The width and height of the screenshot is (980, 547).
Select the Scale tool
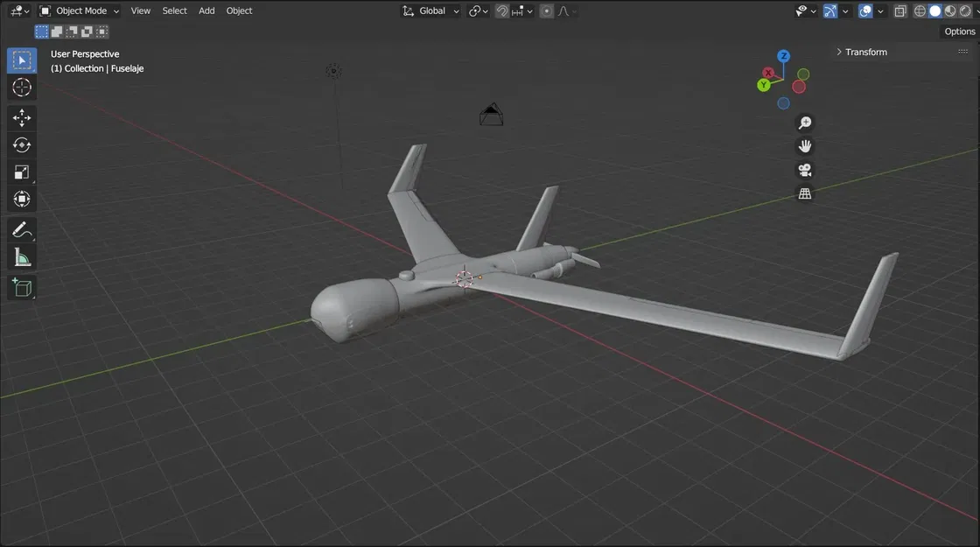21,172
